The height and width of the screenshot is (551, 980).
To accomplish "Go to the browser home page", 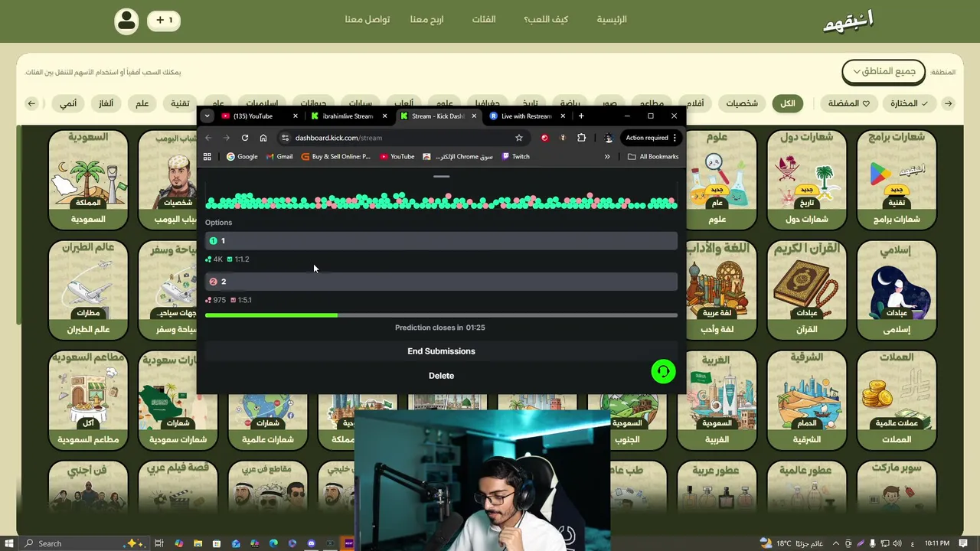I will (263, 138).
